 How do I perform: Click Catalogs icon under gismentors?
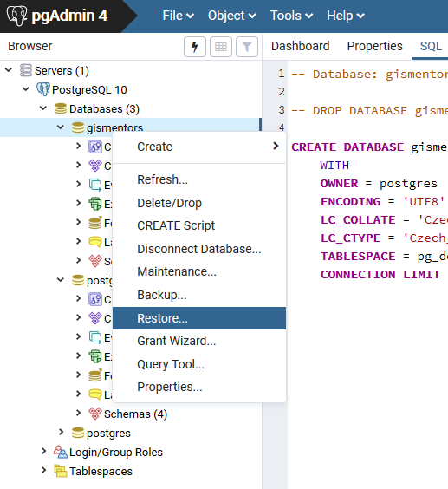point(95,166)
